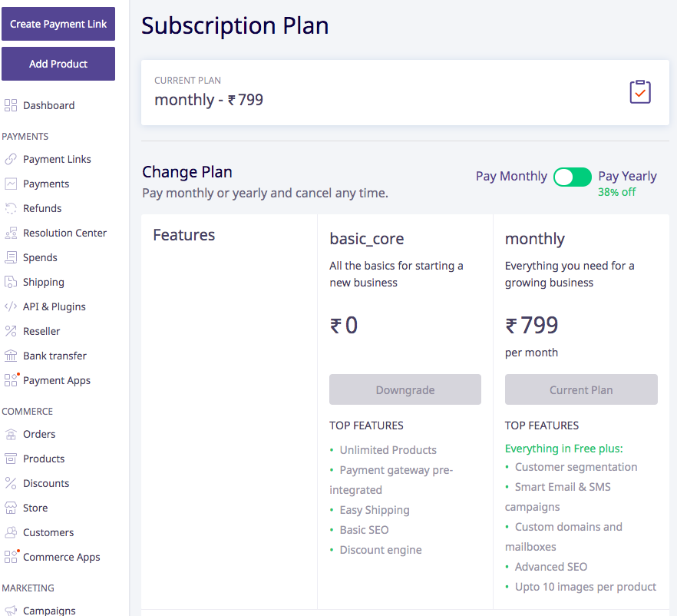677x616 pixels.
Task: Click the Current Plan button under monthly
Action: (x=581, y=389)
